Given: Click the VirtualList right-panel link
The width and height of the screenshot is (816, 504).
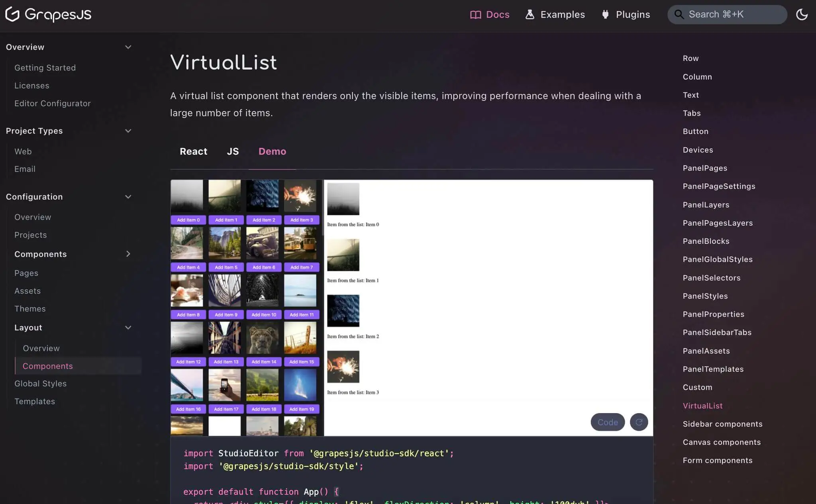Looking at the screenshot, I should [x=702, y=406].
